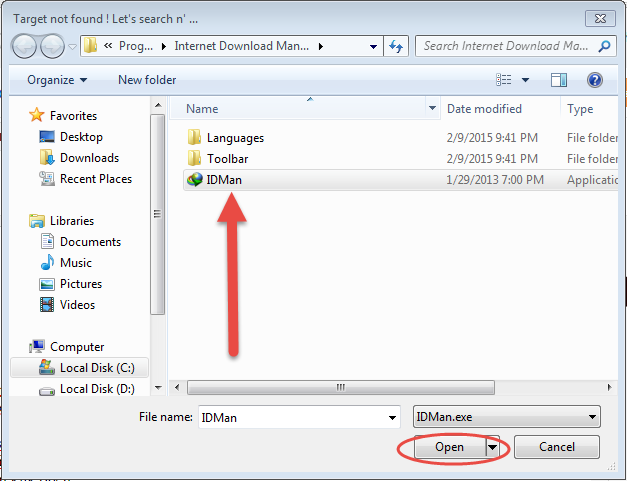Click the Toolbar folder icon

194,158
